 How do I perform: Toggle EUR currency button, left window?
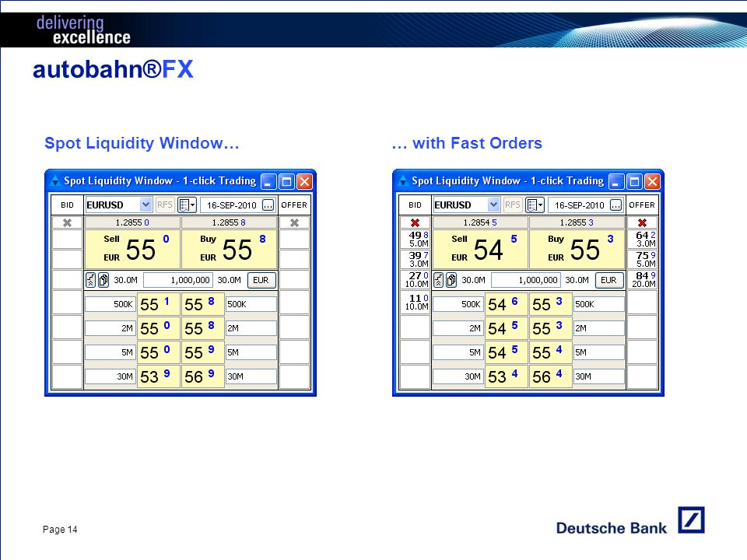click(261, 280)
